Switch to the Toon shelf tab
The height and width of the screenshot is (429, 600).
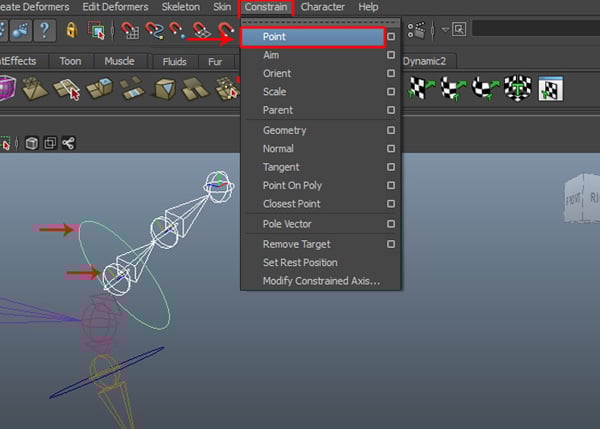point(70,61)
